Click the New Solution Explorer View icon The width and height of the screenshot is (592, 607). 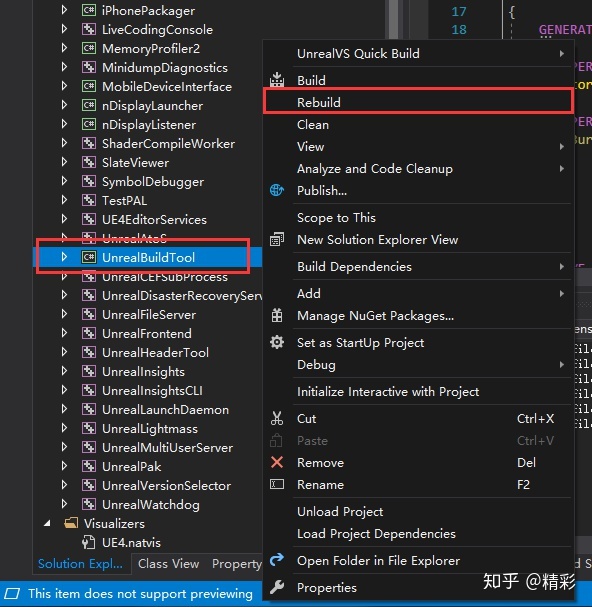tap(277, 239)
